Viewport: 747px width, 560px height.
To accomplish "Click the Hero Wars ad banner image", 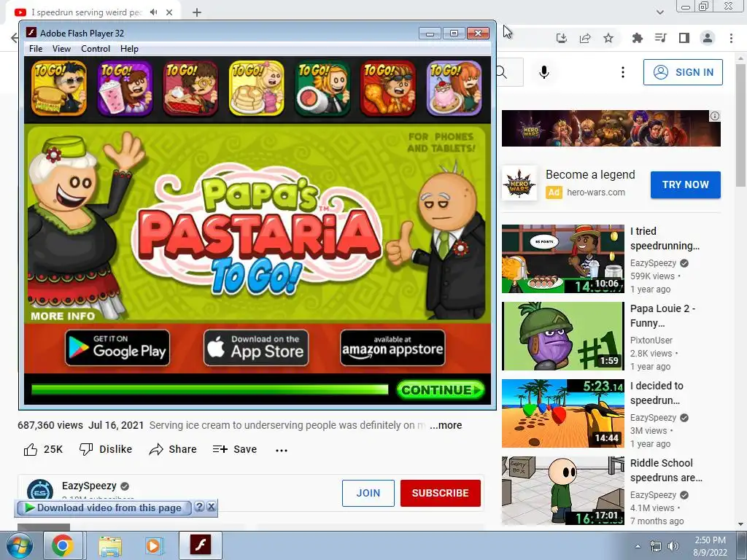I will tap(611, 128).
